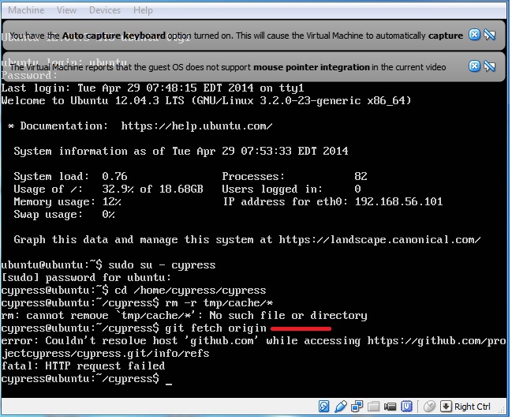Click the '[sudo] password for ubuntu:' line
512x420 pixels.
(x=86, y=278)
